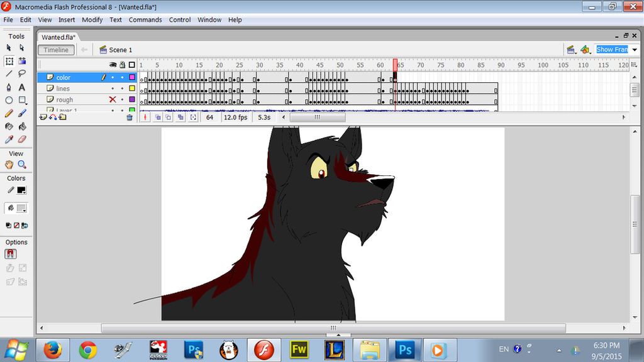Viewport: 644px width, 362px height.
Task: Select the Lasso tool
Action: [21, 74]
